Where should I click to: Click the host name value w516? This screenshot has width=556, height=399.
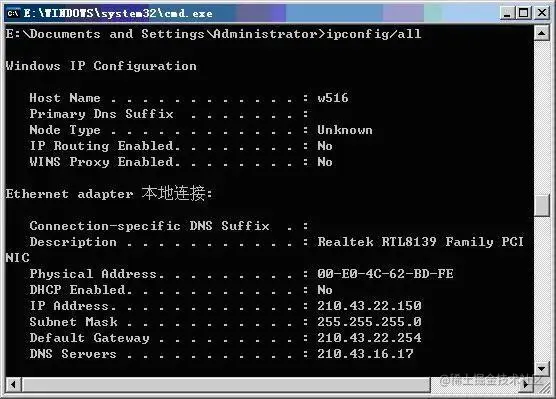point(333,98)
